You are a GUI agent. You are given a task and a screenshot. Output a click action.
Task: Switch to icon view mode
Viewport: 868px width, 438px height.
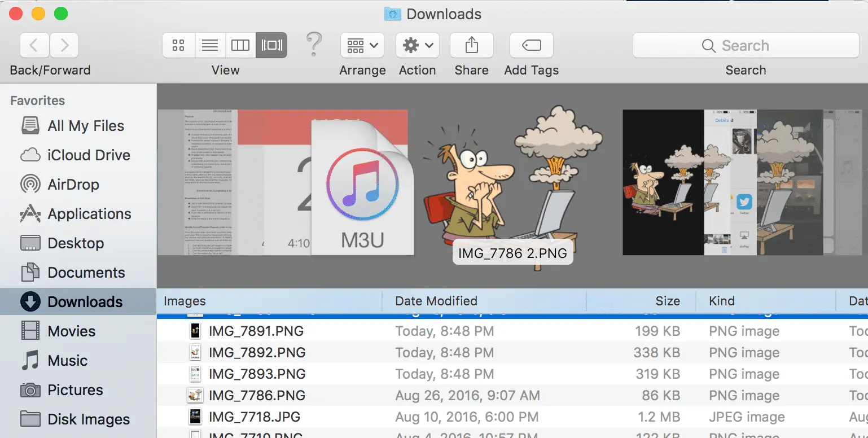(178, 45)
